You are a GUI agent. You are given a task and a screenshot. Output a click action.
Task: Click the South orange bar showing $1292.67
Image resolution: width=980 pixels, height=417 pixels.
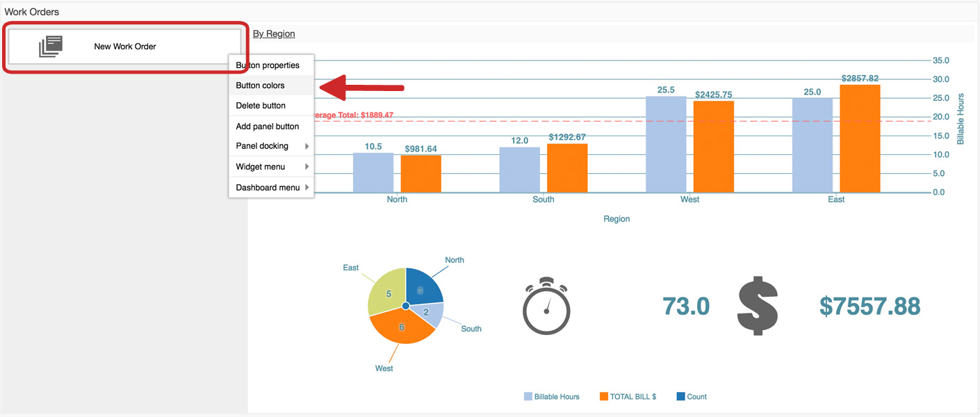tap(567, 168)
